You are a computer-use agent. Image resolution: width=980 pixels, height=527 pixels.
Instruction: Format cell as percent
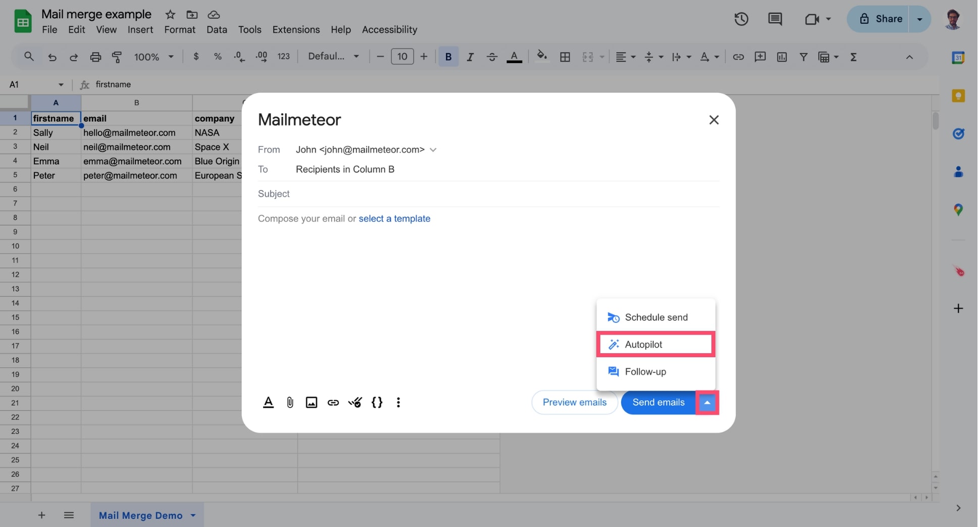click(x=218, y=57)
